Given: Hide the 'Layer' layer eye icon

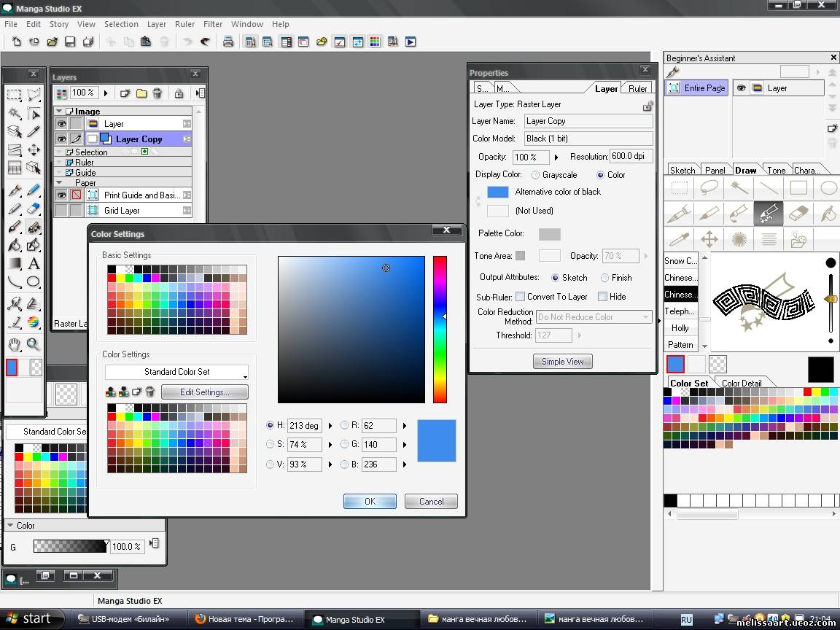Looking at the screenshot, I should point(61,124).
